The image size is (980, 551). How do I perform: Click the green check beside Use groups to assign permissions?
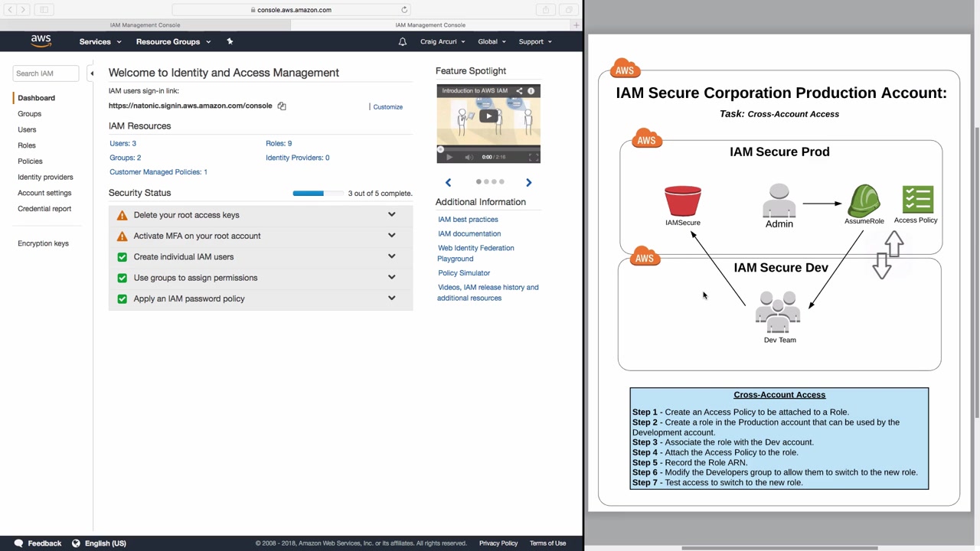pos(122,278)
